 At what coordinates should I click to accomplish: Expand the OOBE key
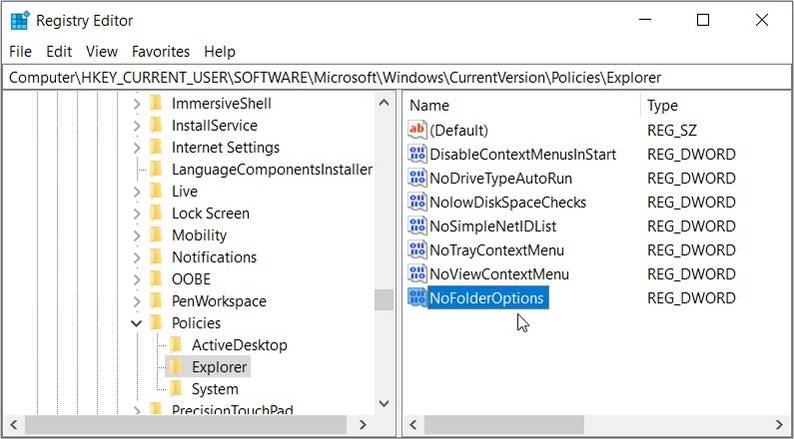tap(137, 280)
